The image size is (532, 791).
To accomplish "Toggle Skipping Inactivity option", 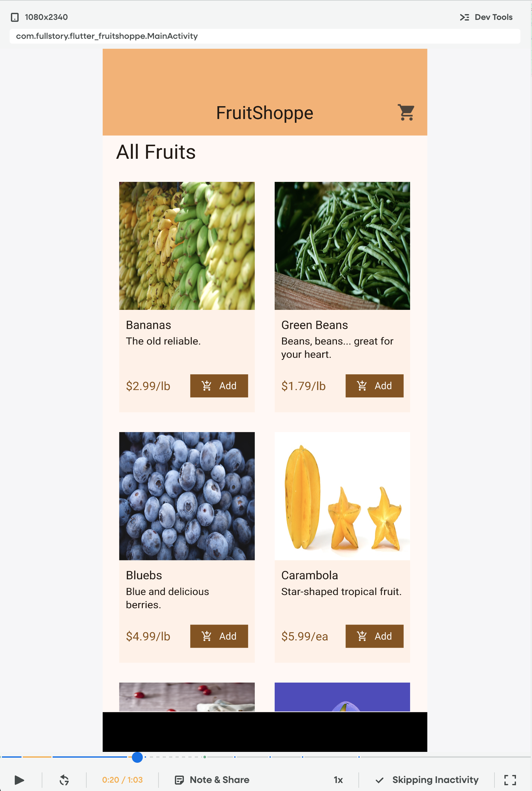I will click(x=427, y=780).
